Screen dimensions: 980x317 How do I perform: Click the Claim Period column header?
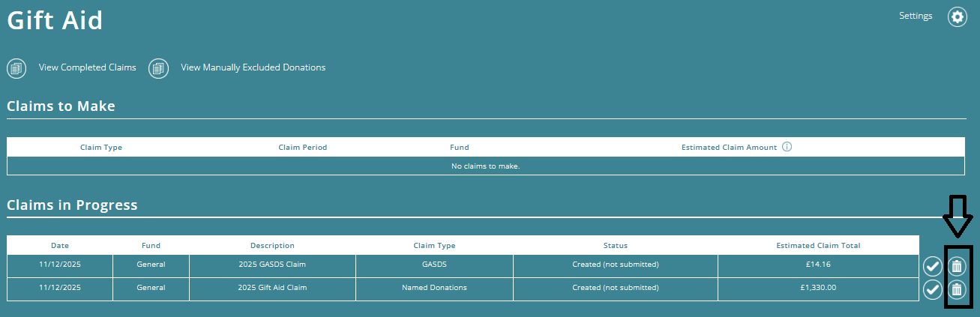(302, 147)
